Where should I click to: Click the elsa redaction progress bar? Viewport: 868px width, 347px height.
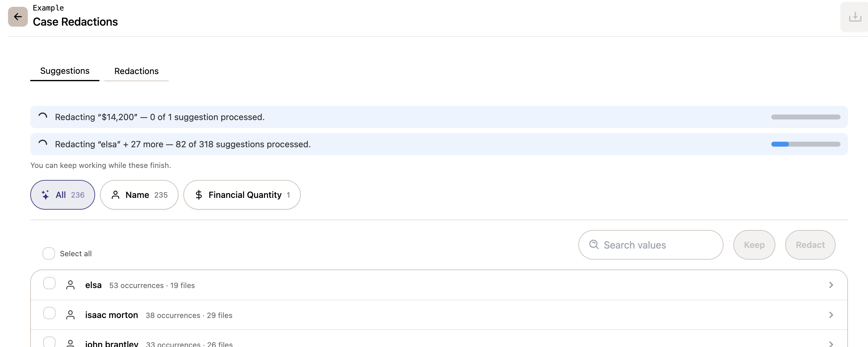click(806, 144)
